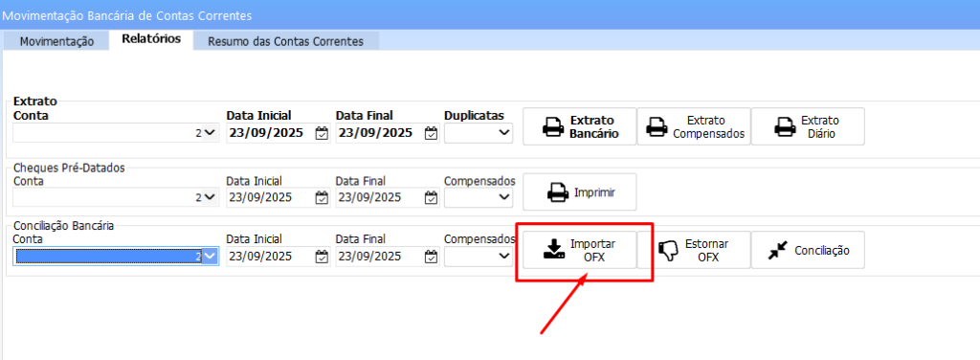Screen dimensions: 980x360
Task: Open the Resumo das Contas Correntes tab
Action: tap(285, 41)
